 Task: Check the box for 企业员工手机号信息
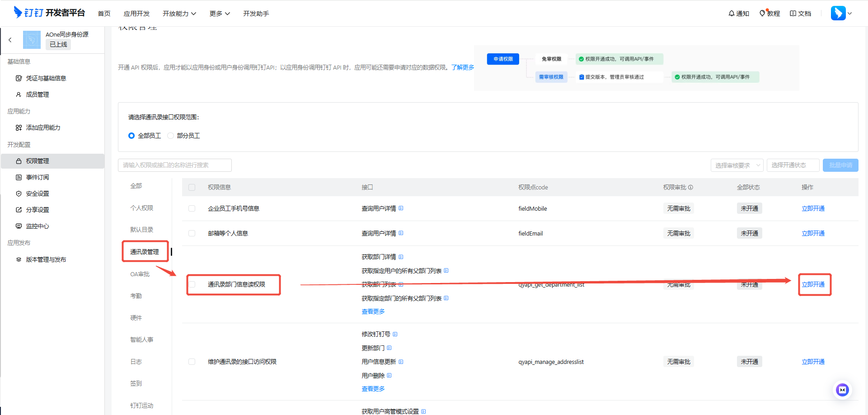coord(192,208)
